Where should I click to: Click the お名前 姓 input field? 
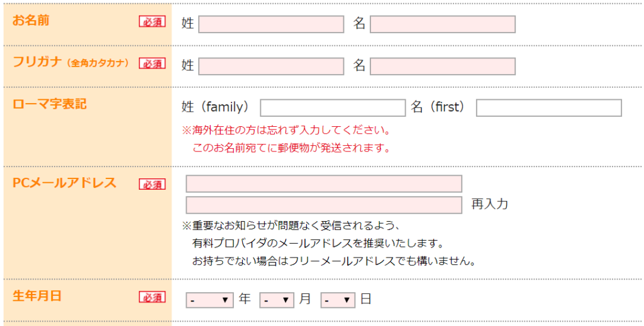pyautogui.click(x=271, y=24)
